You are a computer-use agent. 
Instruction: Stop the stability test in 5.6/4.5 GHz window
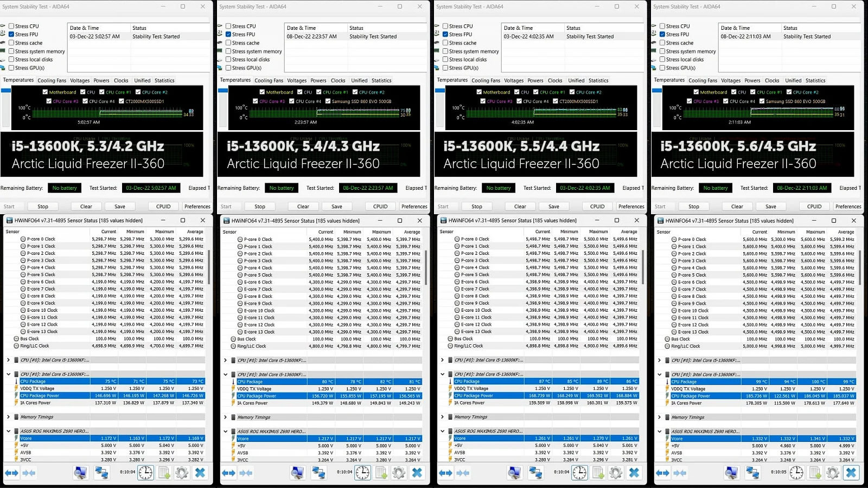(694, 207)
